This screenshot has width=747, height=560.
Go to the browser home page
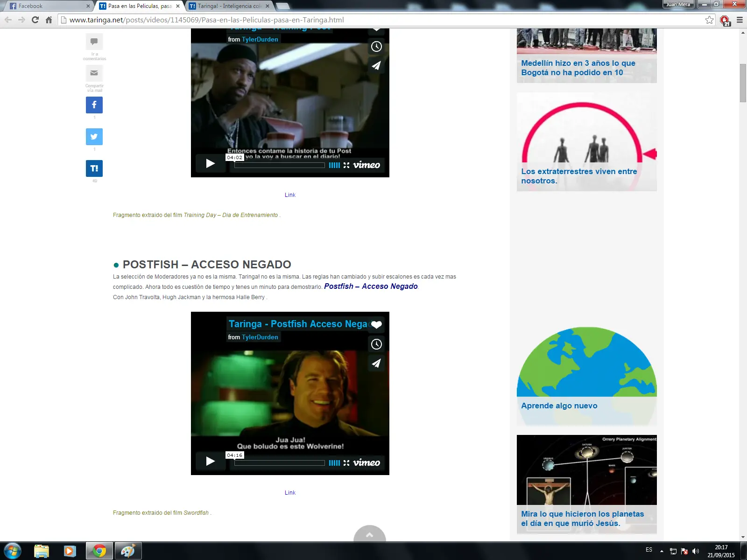pyautogui.click(x=49, y=20)
